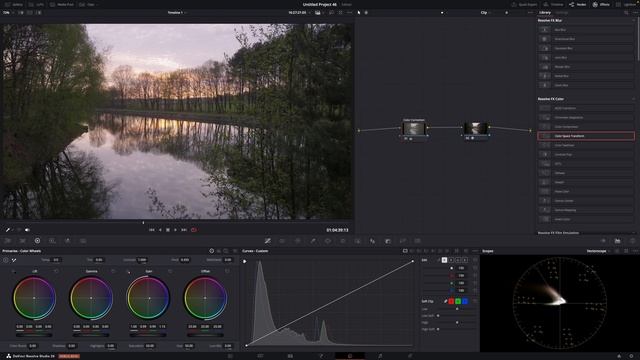Open the HDR palette
Viewport: 640px width, 360px height.
[x=52, y=241]
